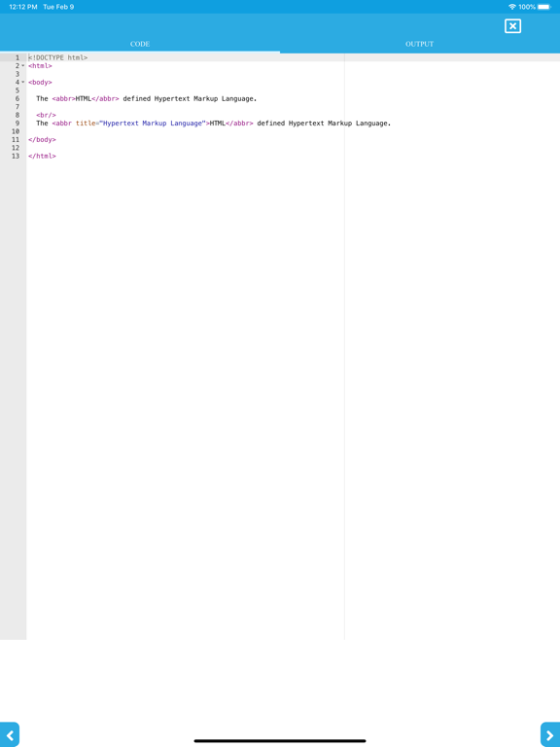Tap the 12:12 PM clock in status bar
The width and height of the screenshot is (560, 747).
(x=23, y=7)
